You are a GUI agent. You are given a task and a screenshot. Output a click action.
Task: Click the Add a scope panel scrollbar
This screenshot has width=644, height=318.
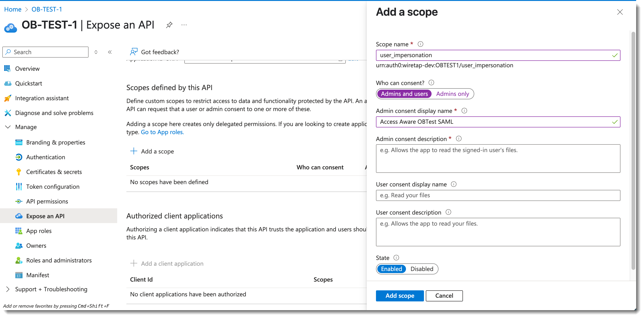click(633, 150)
